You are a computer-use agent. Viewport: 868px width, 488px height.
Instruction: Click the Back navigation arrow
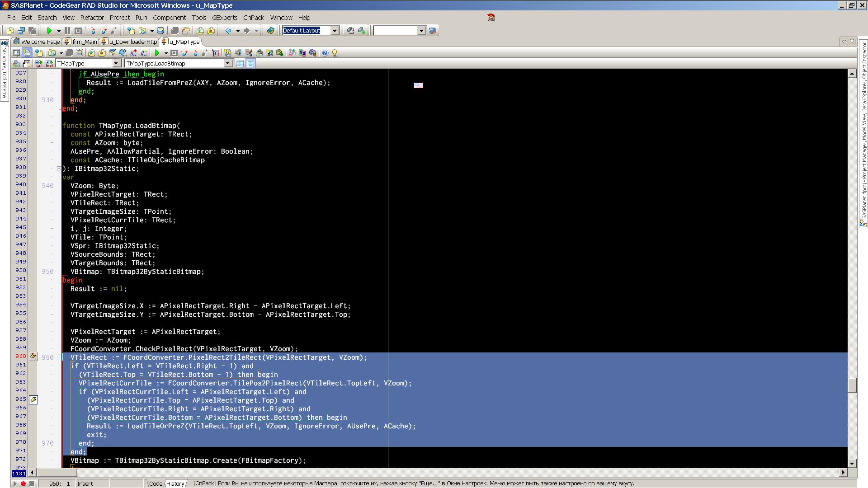(x=228, y=31)
